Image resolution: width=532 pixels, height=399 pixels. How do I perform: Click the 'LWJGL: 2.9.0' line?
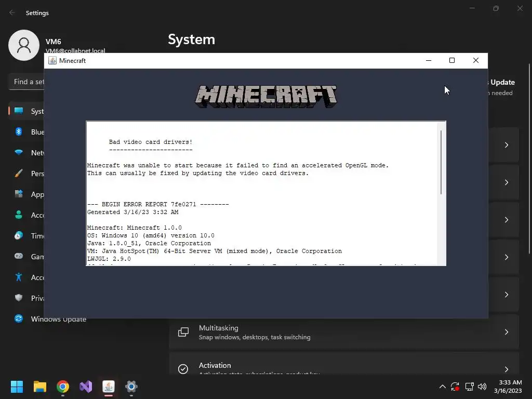click(x=109, y=259)
